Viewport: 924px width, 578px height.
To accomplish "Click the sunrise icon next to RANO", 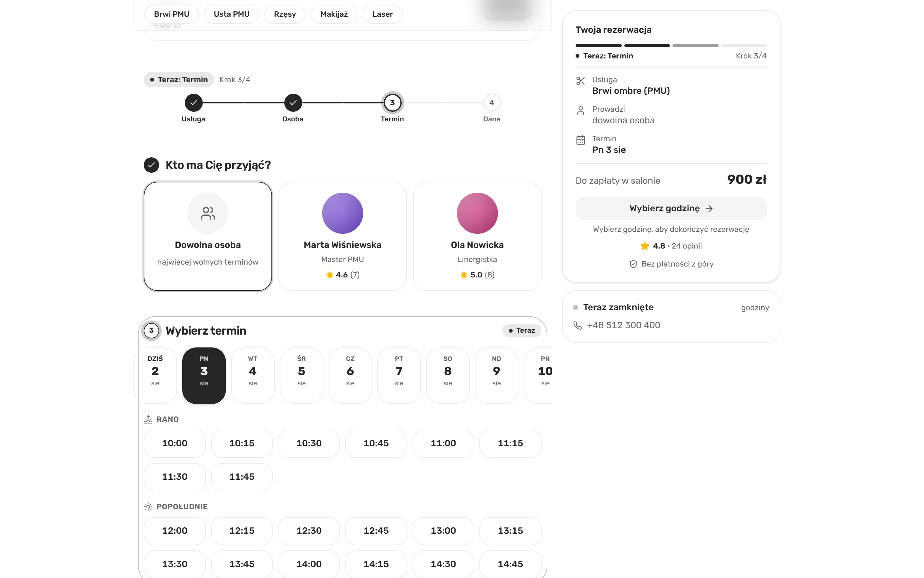I will [148, 419].
